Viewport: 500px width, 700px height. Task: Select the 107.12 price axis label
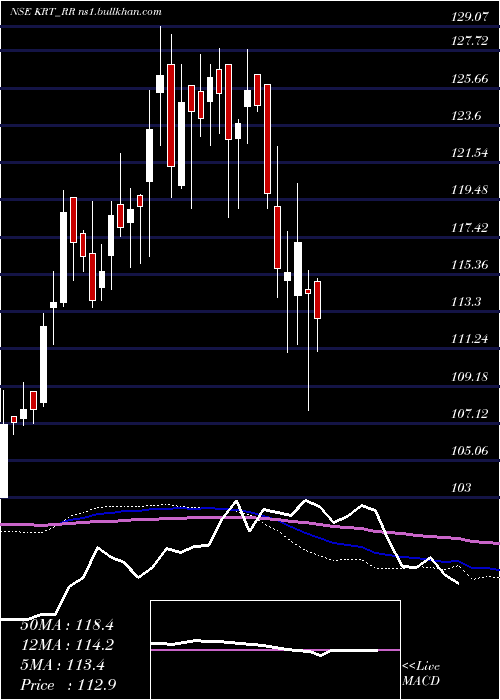coord(470,414)
